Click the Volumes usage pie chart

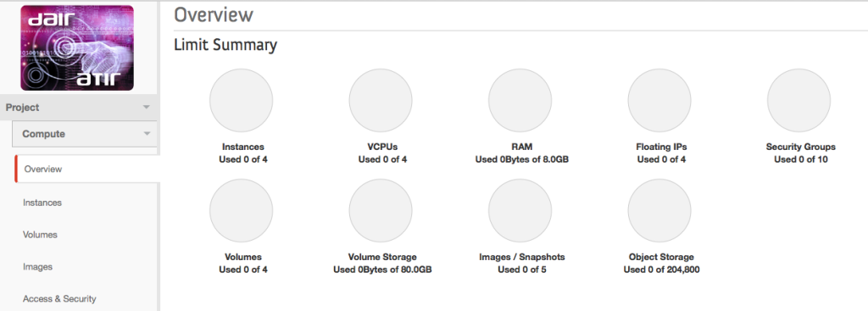tap(241, 210)
